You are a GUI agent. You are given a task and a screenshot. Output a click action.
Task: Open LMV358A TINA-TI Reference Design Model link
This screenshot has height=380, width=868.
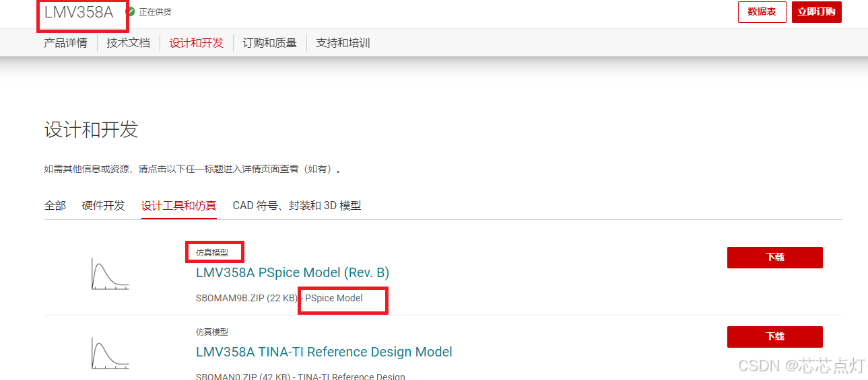(x=324, y=352)
